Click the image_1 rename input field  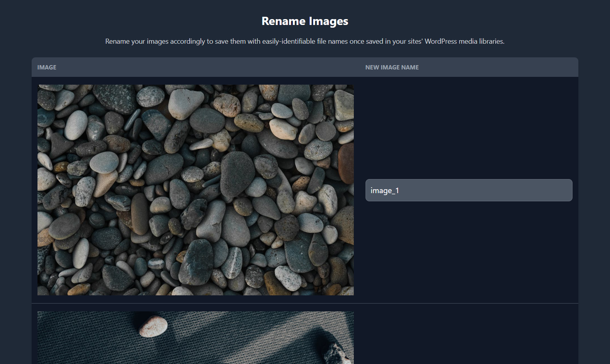point(469,190)
